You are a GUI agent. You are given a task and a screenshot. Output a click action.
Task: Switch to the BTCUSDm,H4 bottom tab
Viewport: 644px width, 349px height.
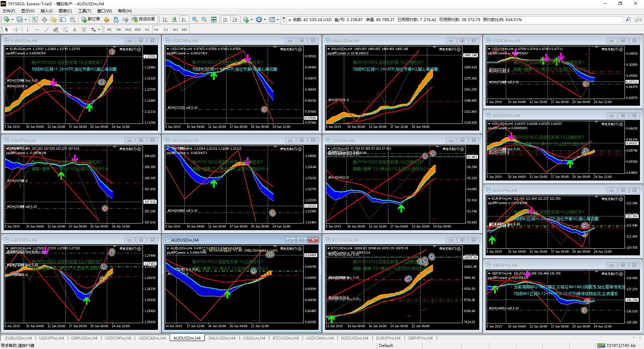point(286,338)
